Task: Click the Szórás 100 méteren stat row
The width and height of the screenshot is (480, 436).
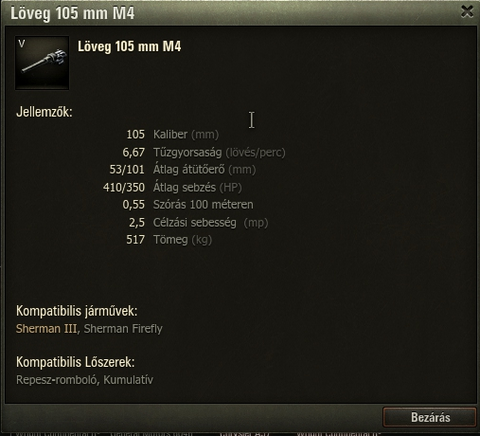Action: (x=188, y=205)
